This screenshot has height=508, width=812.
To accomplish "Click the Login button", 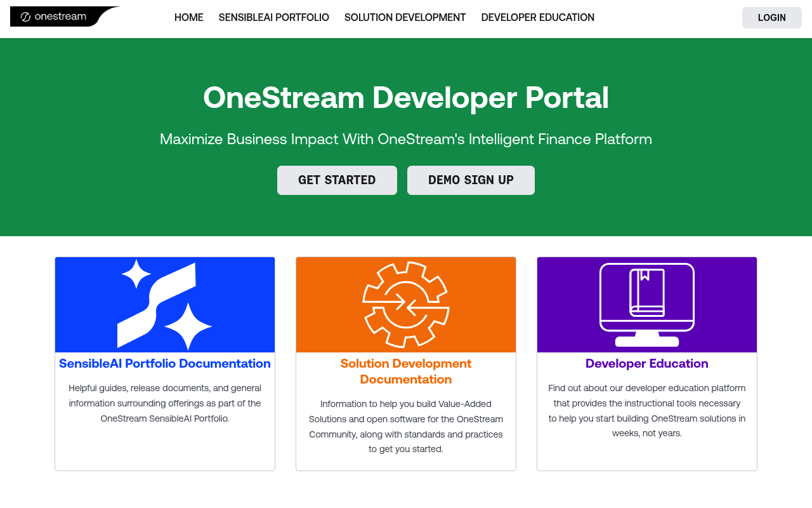I will point(772,18).
